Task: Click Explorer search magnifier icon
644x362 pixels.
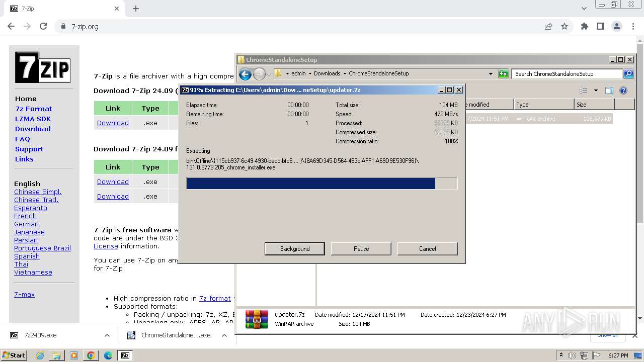Action: [628, 74]
